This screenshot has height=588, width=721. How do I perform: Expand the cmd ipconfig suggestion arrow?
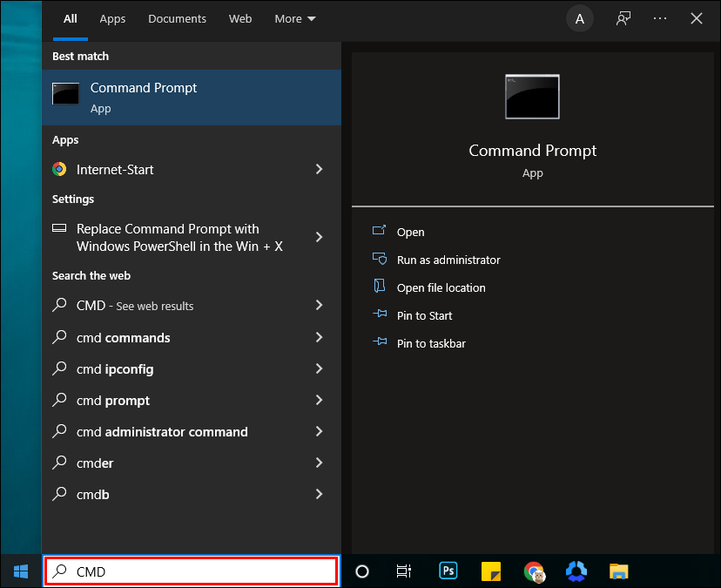(319, 368)
